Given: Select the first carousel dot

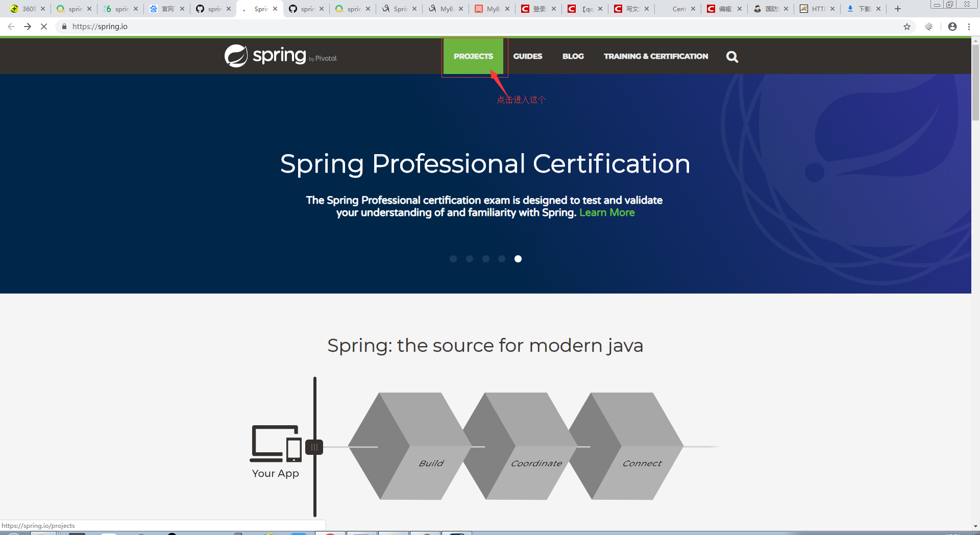Looking at the screenshot, I should click(453, 259).
